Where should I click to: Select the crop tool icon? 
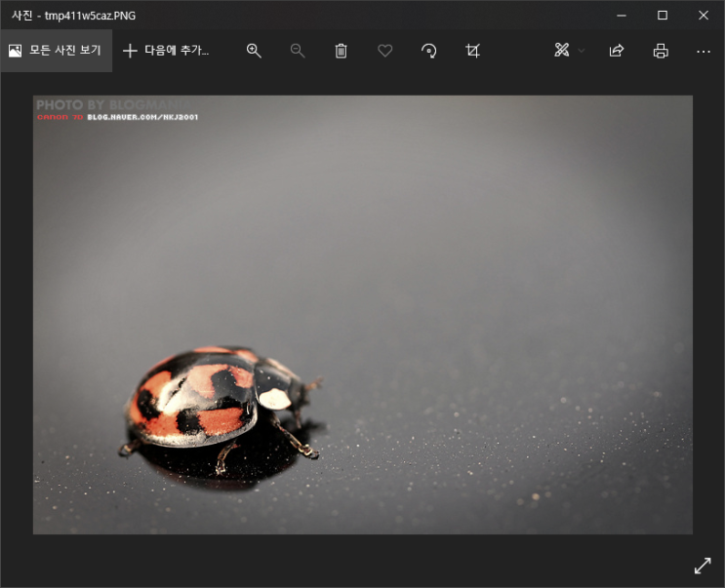[x=472, y=51]
